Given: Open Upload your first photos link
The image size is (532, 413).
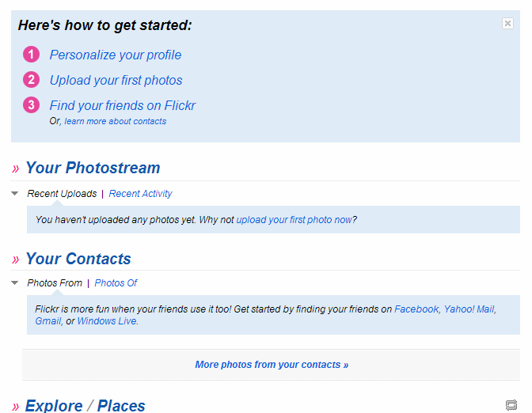Looking at the screenshot, I should coord(116,80).
